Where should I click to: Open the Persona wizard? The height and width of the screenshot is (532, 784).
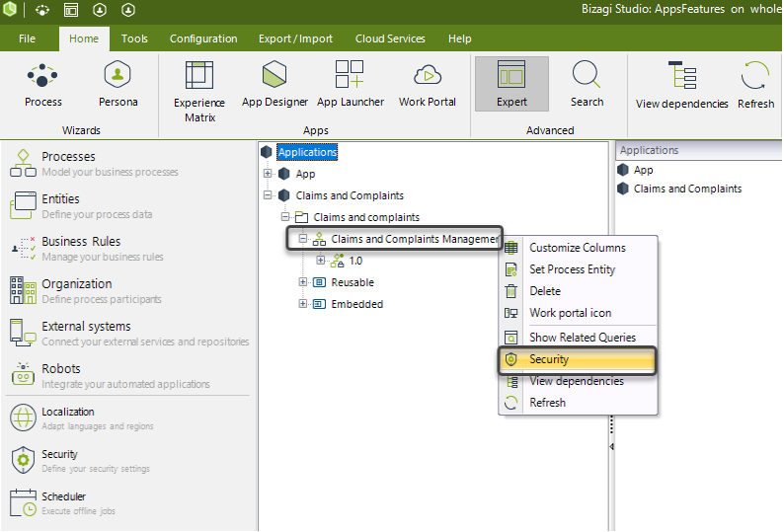tap(118, 85)
